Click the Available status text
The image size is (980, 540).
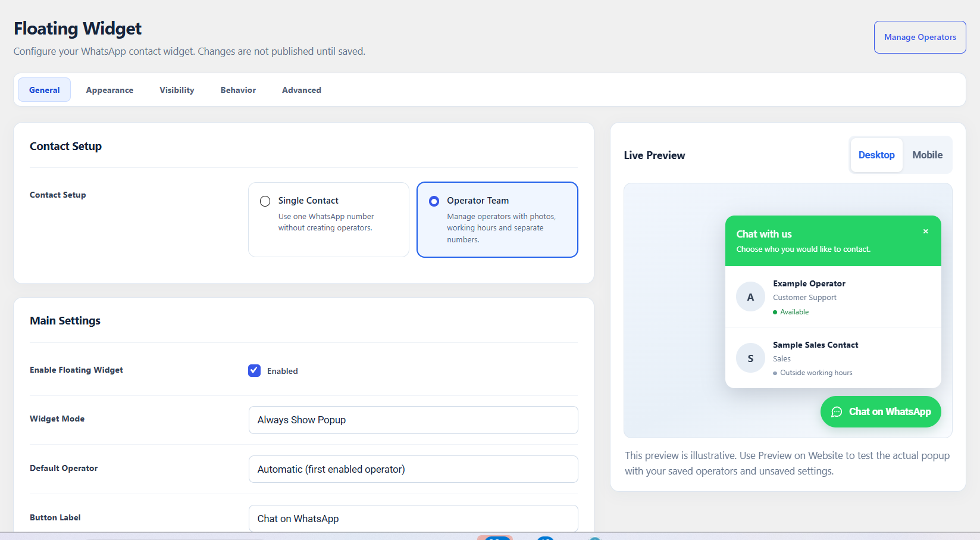(794, 312)
